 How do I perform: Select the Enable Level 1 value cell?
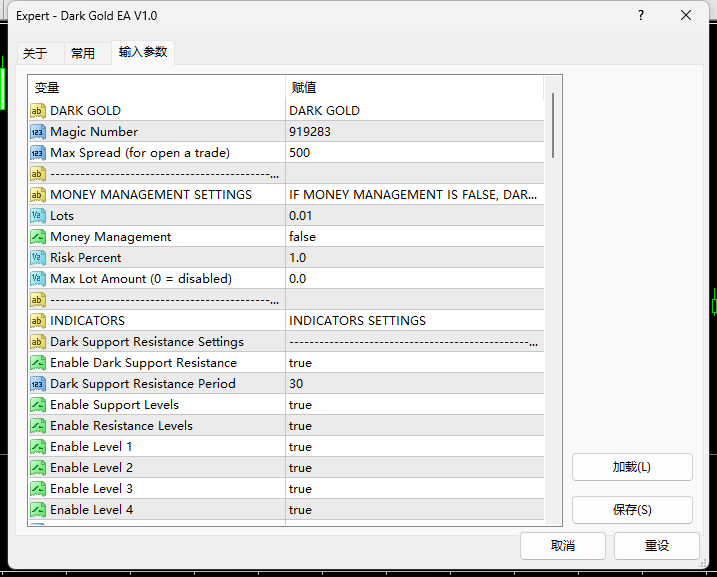coord(415,447)
